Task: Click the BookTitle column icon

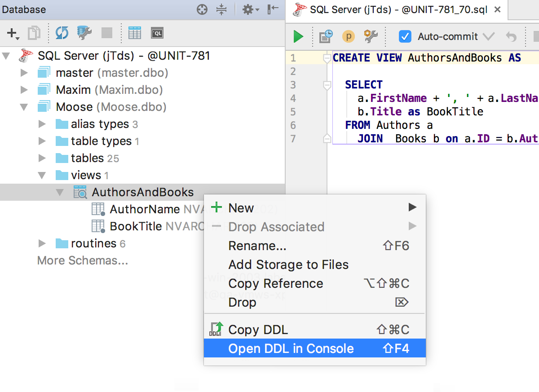Action: pos(98,226)
